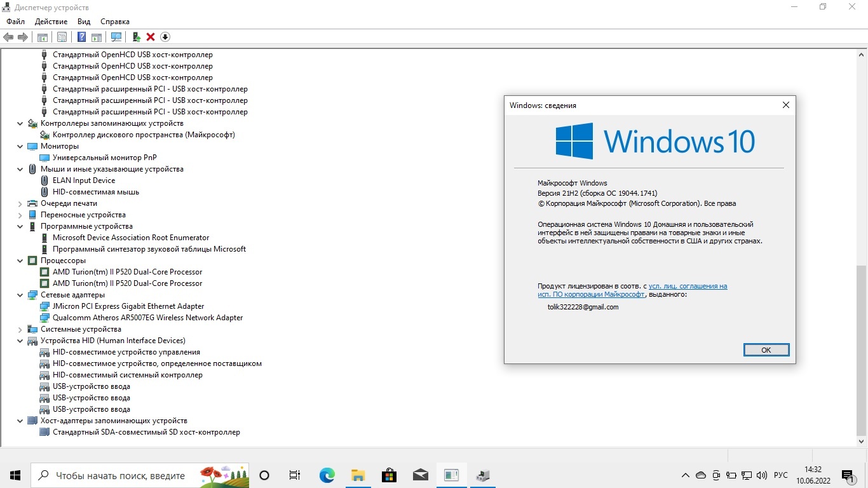Screen dimensions: 868x488
Task: Click the Back arrow in the toolbar
Action: pos(8,37)
